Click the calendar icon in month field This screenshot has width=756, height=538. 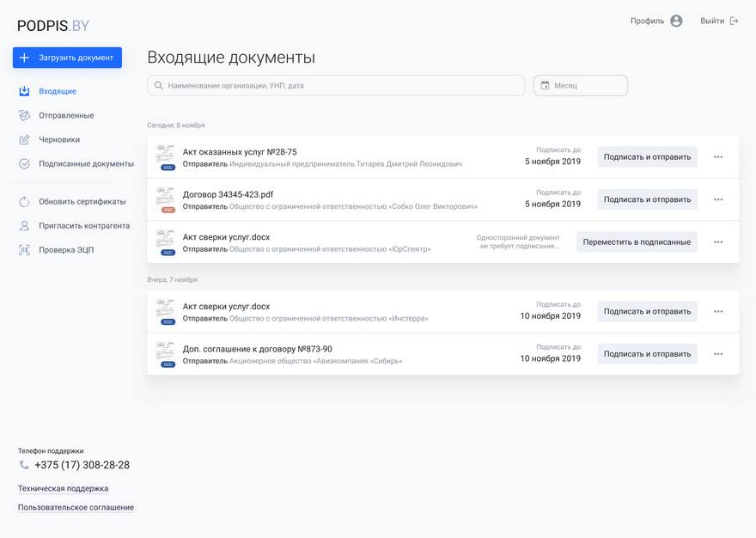pyautogui.click(x=545, y=86)
